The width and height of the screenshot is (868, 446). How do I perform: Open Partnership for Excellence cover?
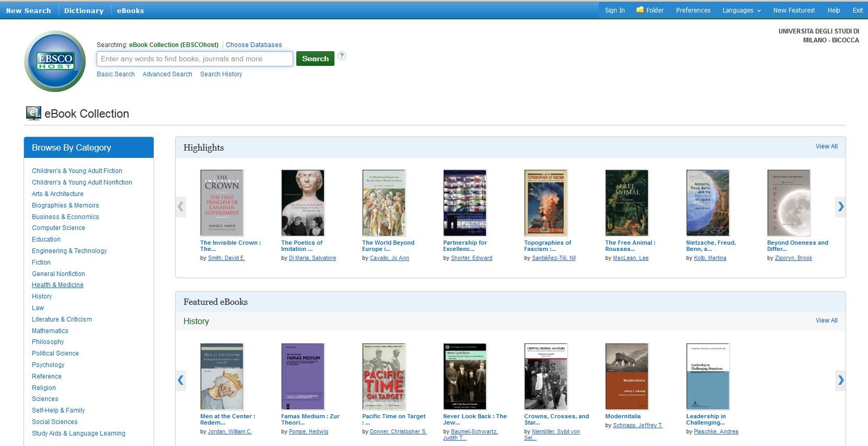465,203
